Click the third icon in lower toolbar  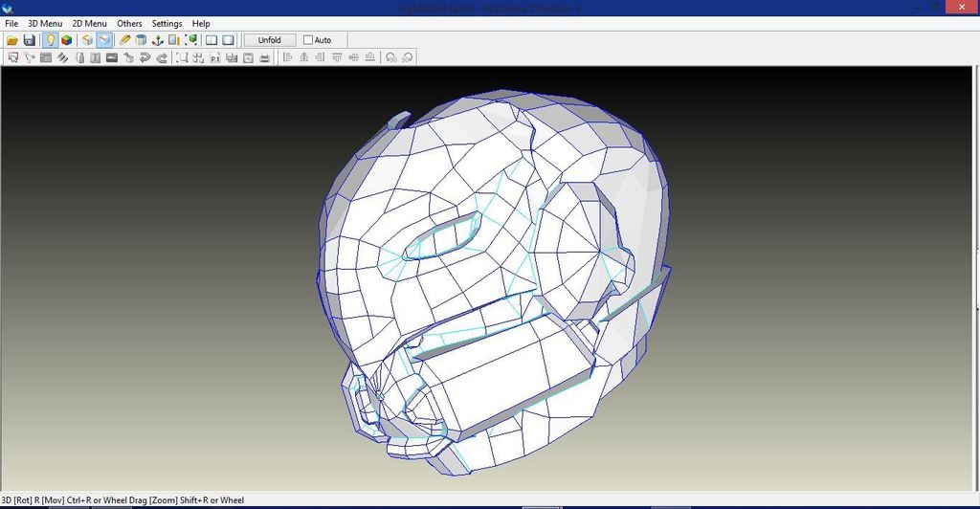pos(46,57)
